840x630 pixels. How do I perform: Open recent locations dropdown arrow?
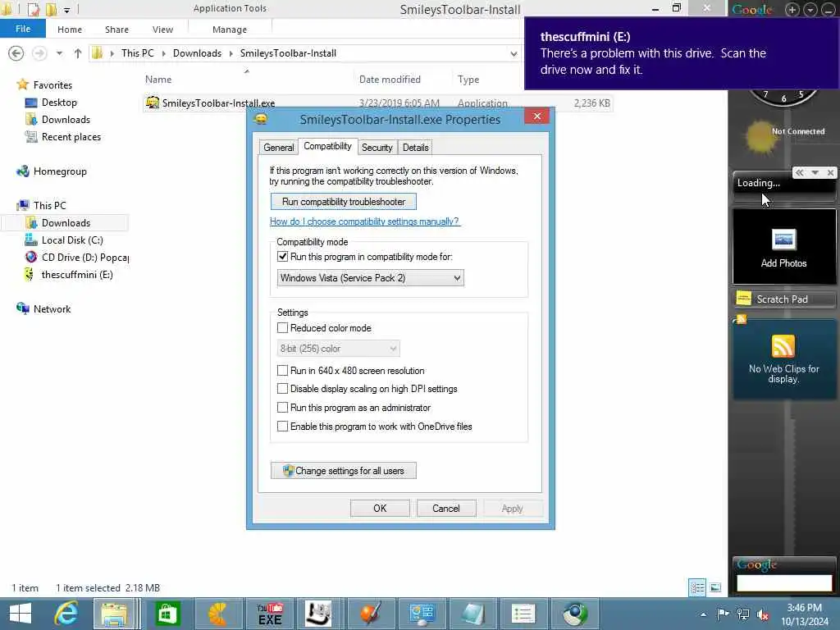pos(59,53)
